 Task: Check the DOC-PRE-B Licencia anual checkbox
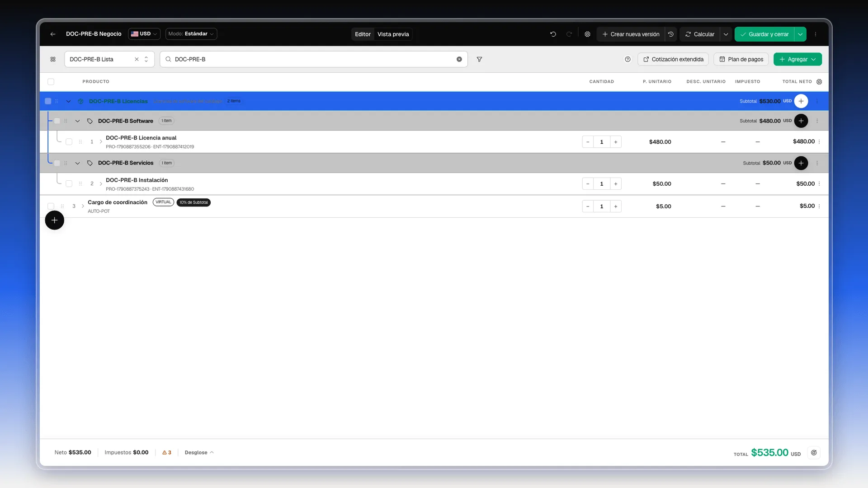point(69,142)
